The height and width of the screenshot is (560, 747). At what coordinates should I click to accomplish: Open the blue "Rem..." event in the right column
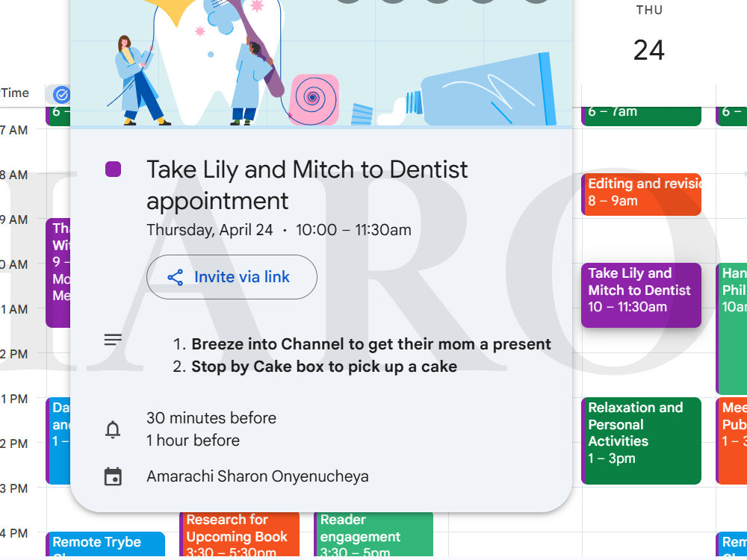pyautogui.click(x=731, y=544)
